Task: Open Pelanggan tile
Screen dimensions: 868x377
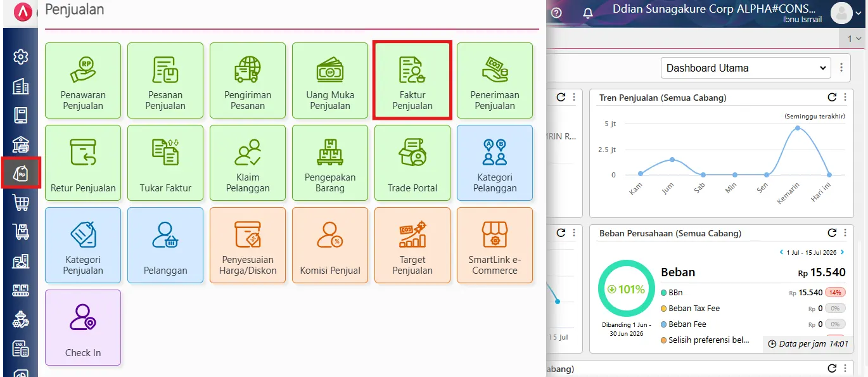Action: (165, 245)
